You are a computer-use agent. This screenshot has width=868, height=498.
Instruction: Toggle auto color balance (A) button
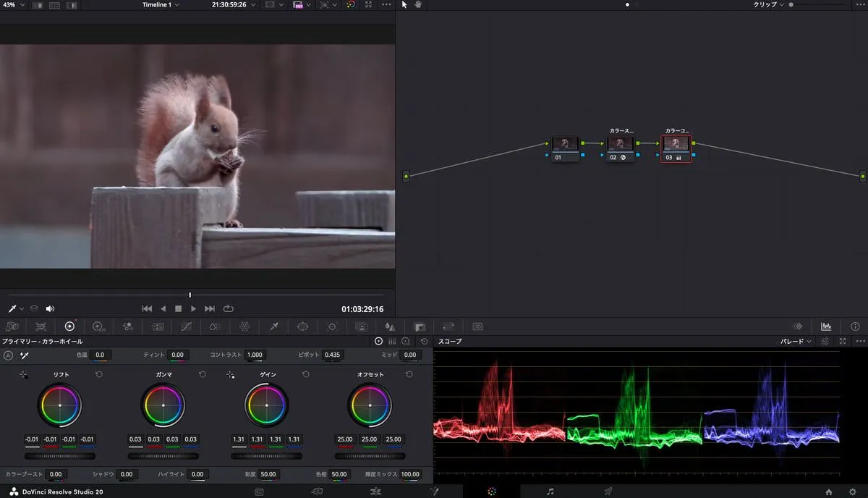[x=8, y=355]
